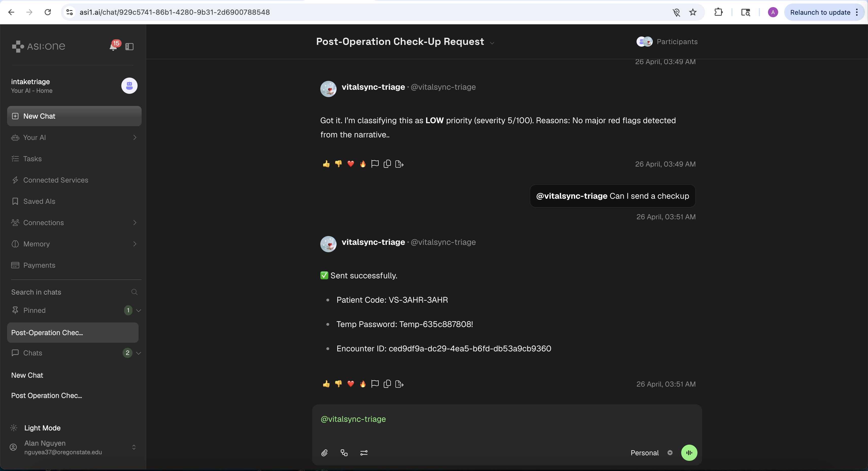The width and height of the screenshot is (868, 471).
Task: Expand the Alan Nguyen account menu
Action: point(134,447)
